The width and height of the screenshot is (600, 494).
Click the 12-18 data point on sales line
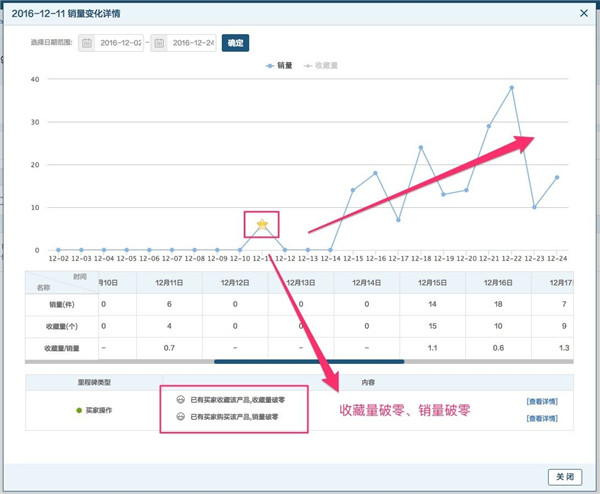click(x=420, y=147)
